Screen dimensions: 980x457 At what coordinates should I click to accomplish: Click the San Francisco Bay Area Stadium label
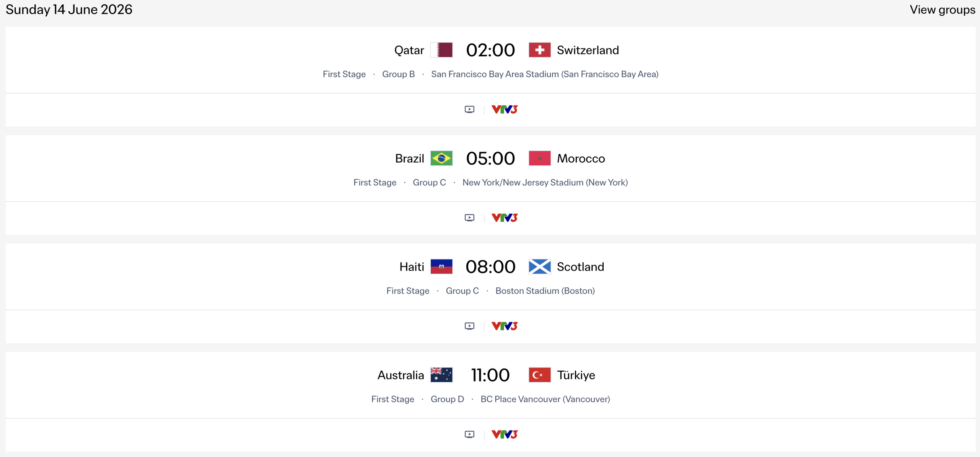click(x=545, y=74)
